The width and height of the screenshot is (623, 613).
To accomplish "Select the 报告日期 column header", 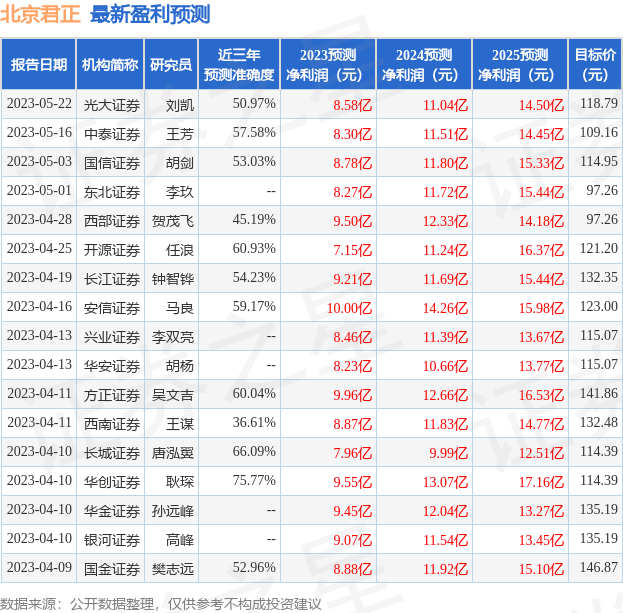I will pos(39,65).
